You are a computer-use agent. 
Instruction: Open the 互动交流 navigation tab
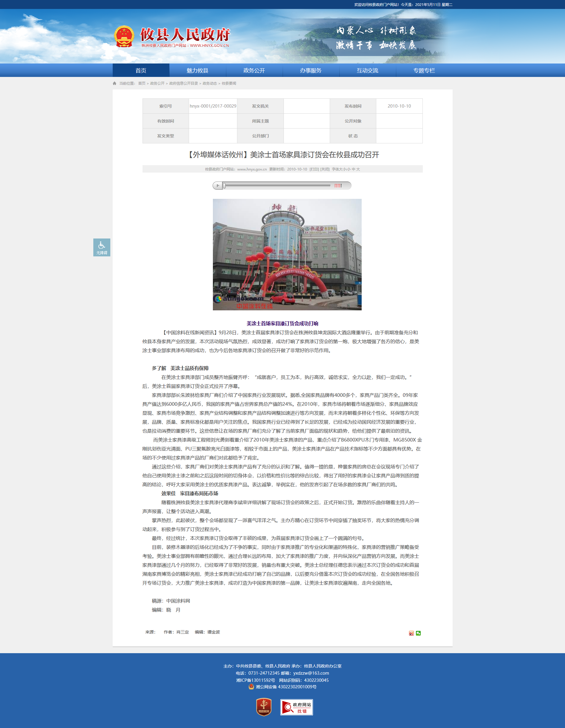pyautogui.click(x=368, y=70)
